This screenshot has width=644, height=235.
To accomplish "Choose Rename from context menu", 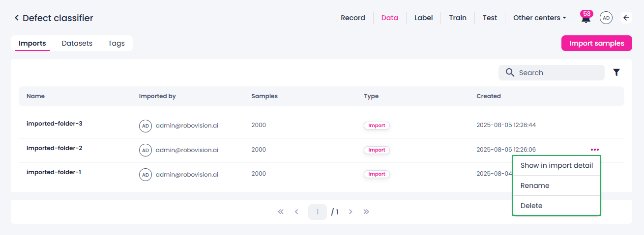I will [x=556, y=185].
